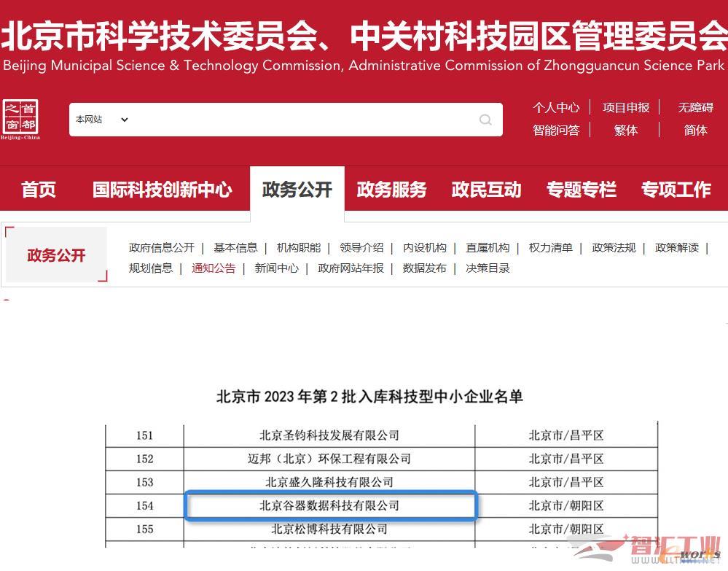The width and height of the screenshot is (728, 571).
Task: Open 政策法规 submenu link
Action: [x=614, y=248]
